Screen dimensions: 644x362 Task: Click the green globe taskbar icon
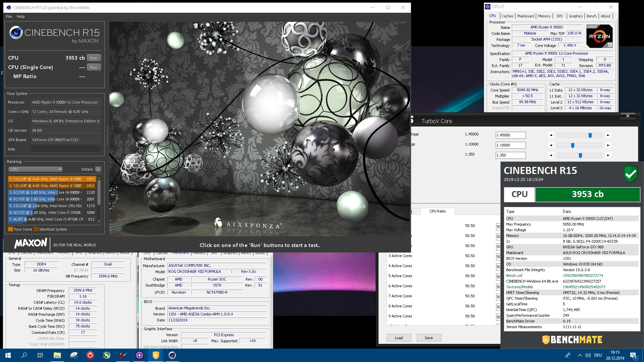[x=107, y=355]
